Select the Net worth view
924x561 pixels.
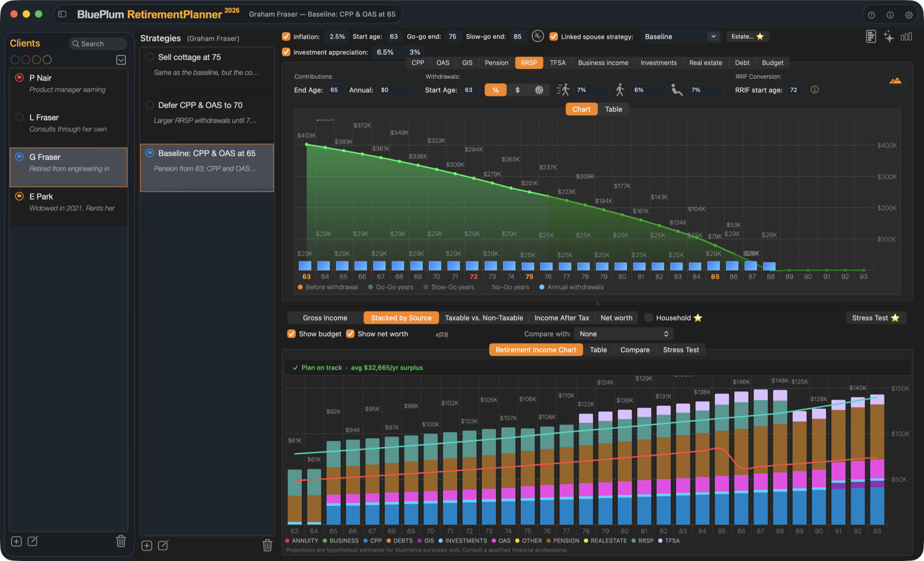tap(616, 318)
